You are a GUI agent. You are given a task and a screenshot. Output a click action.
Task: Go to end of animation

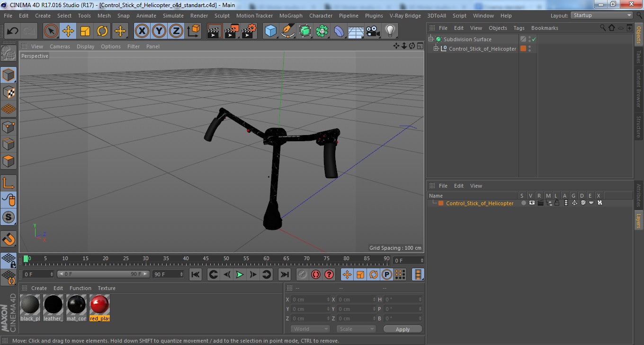click(x=284, y=274)
